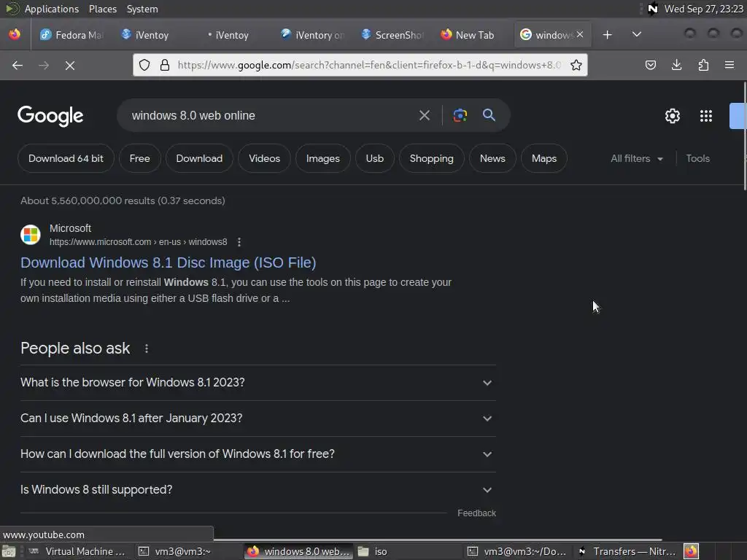Show Images results
Screen dimensions: 747x560
coord(323,158)
